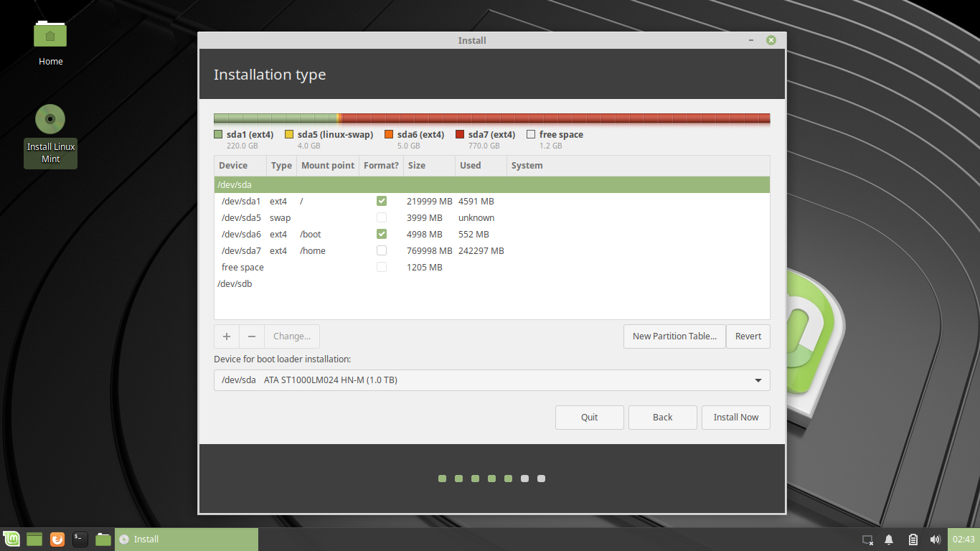Click the Revert button
This screenshot has height=551, width=980.
748,336
